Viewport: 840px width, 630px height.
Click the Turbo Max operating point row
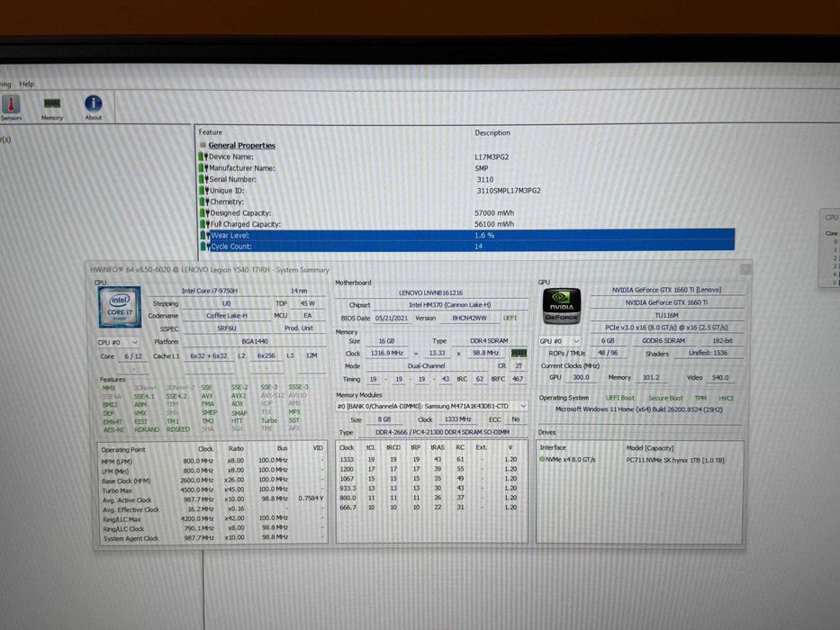pos(212,490)
